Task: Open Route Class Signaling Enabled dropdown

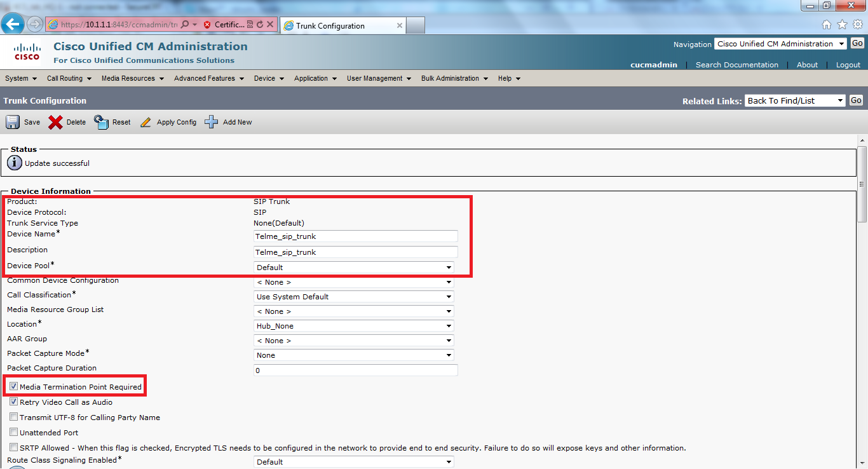Action: (354, 462)
